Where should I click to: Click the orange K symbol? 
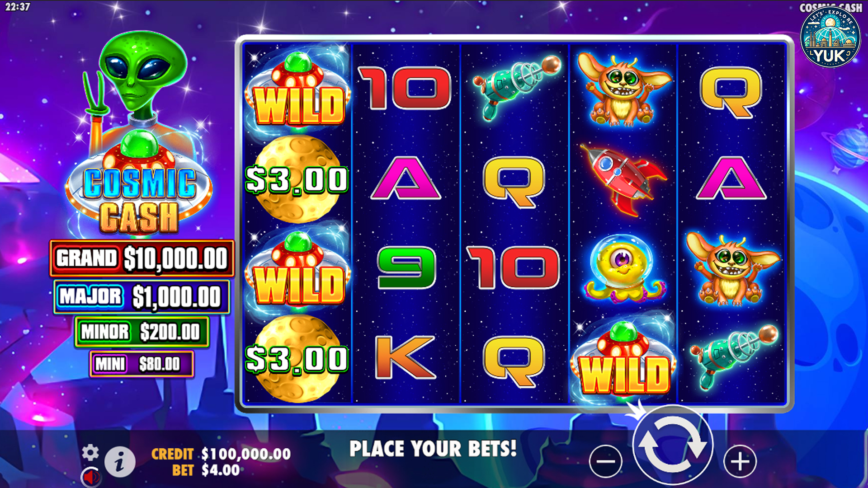(x=405, y=357)
